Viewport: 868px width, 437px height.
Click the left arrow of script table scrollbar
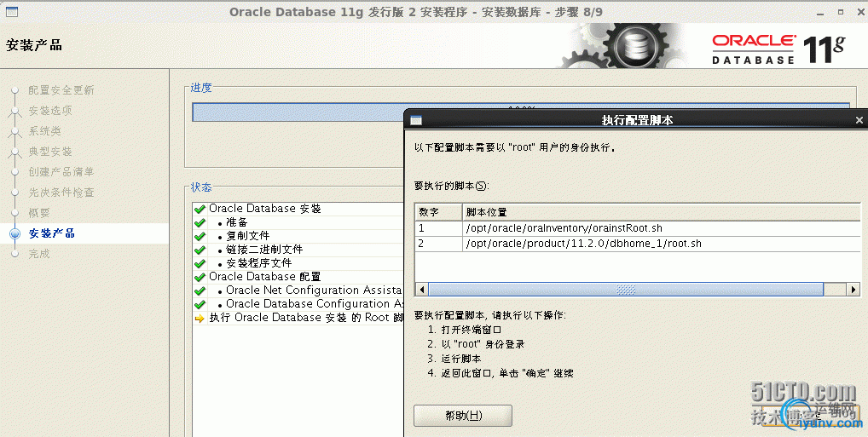click(x=422, y=290)
